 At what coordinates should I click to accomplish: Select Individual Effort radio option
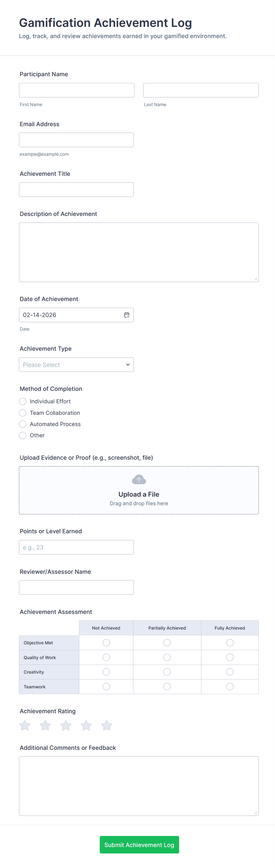[x=22, y=401]
